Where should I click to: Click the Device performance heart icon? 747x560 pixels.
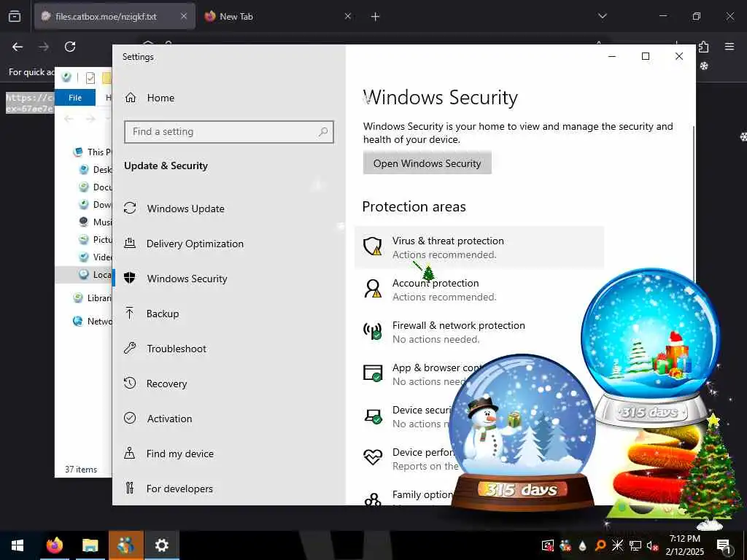tap(373, 458)
